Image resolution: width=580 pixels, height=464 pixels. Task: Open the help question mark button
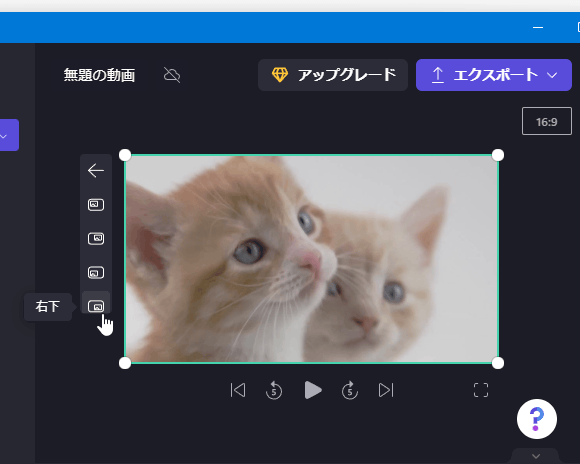tap(537, 419)
